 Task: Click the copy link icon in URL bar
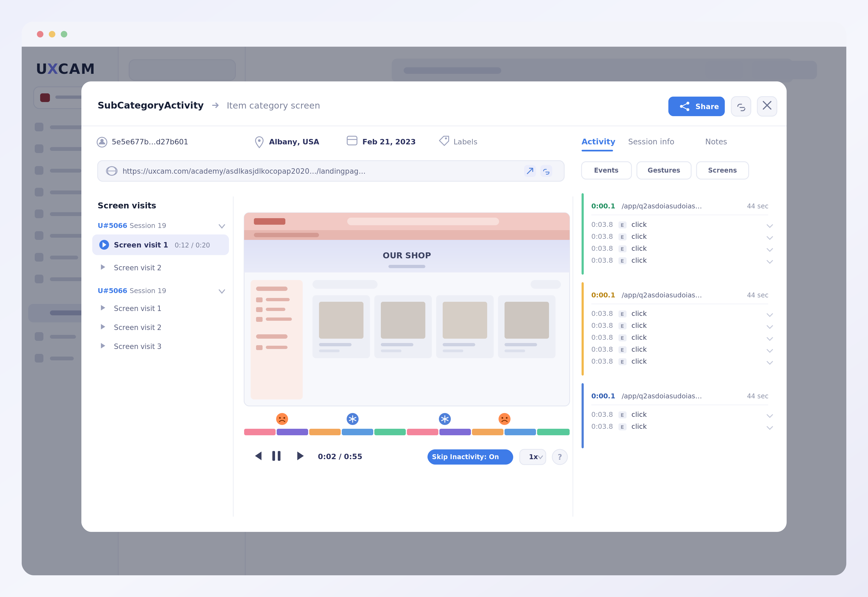pos(546,171)
